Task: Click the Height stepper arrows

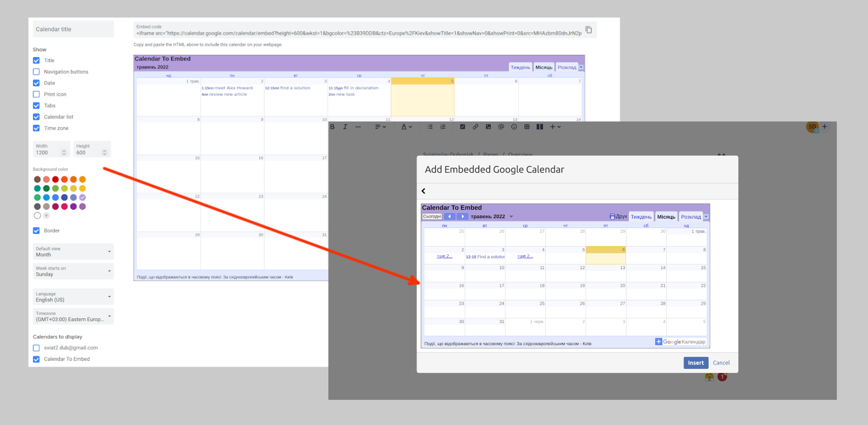Action: pos(105,153)
